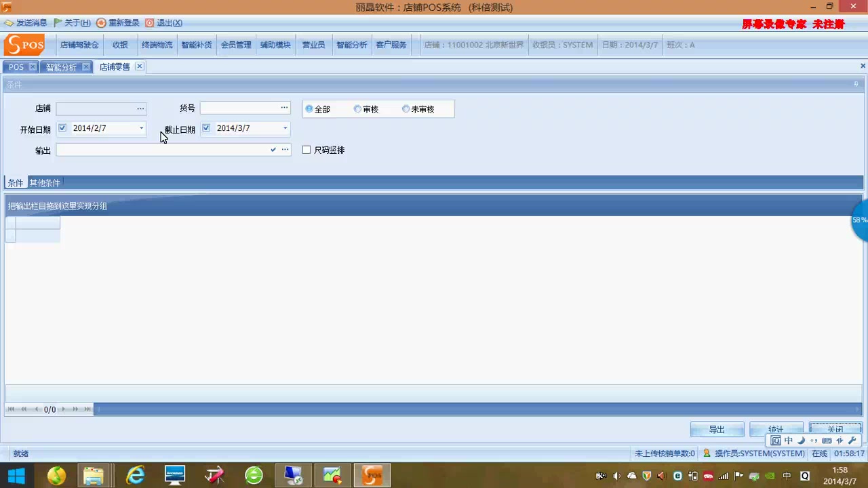Click 重新登录 to log in again
Screen dimensions: 868x488
pos(118,22)
